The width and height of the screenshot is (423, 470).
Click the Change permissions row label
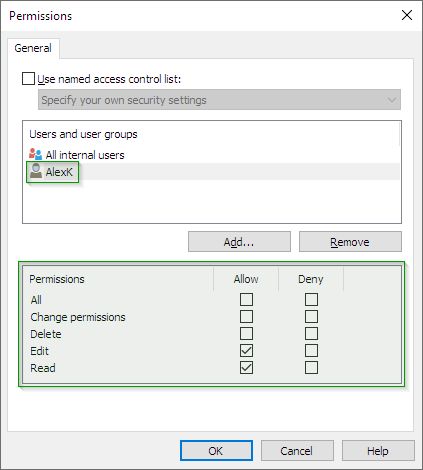click(x=78, y=317)
